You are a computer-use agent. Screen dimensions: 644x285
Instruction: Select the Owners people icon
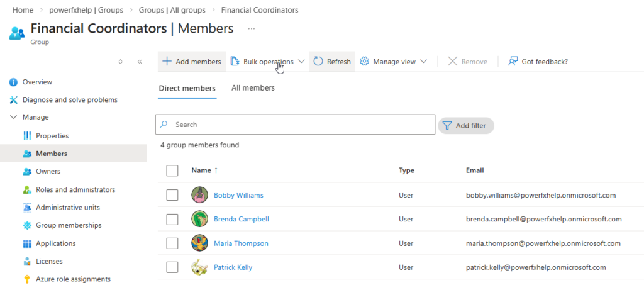click(x=27, y=172)
